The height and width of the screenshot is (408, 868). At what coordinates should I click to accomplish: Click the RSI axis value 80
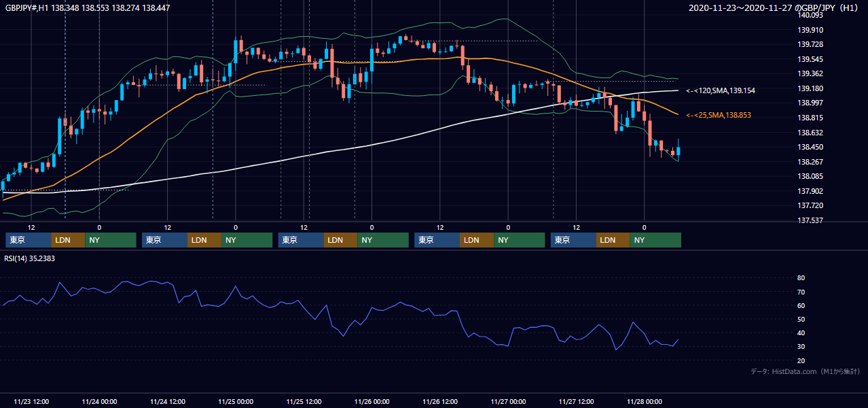(x=801, y=278)
